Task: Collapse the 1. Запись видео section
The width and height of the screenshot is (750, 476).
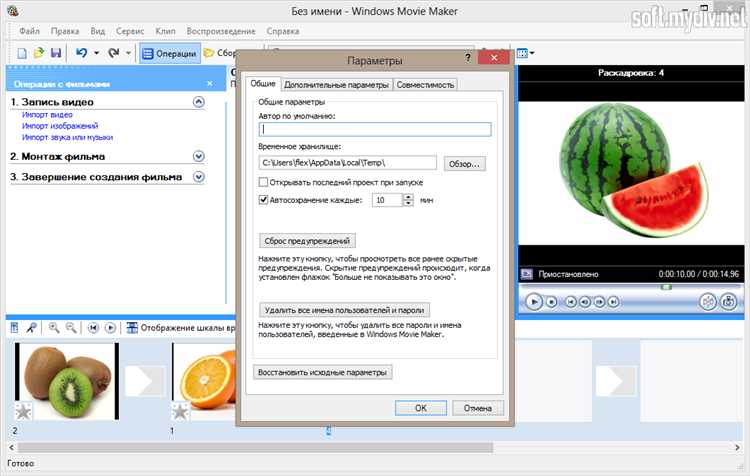Action: [x=199, y=102]
